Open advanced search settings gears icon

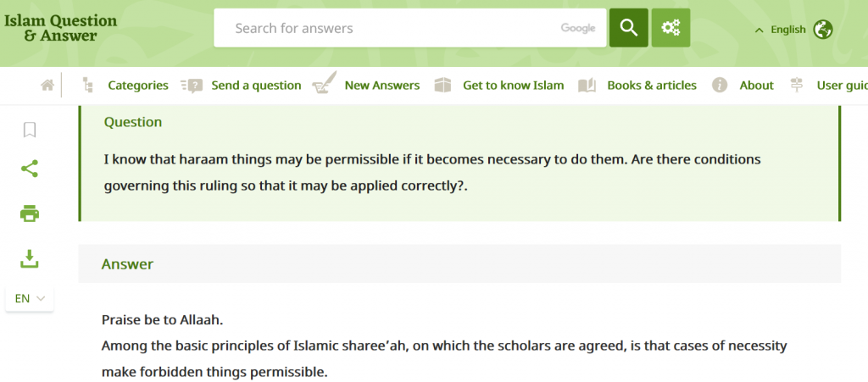(x=670, y=28)
